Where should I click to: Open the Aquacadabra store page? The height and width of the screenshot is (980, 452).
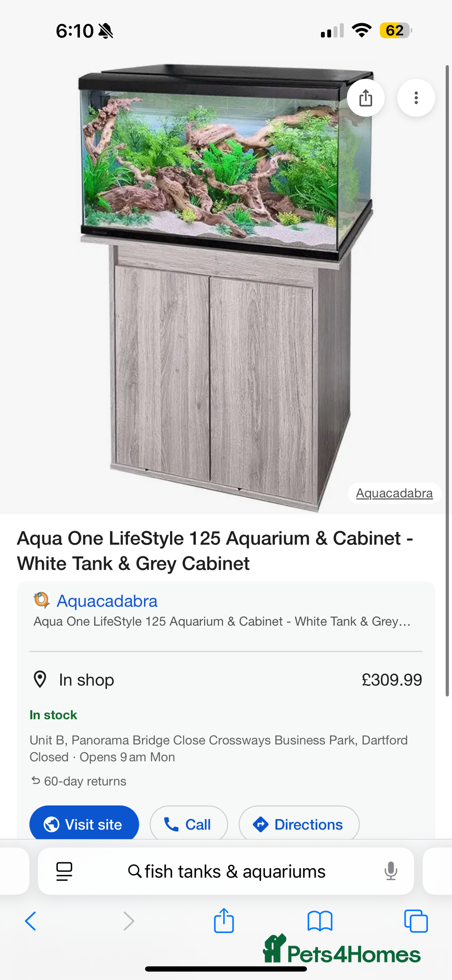[x=107, y=601]
